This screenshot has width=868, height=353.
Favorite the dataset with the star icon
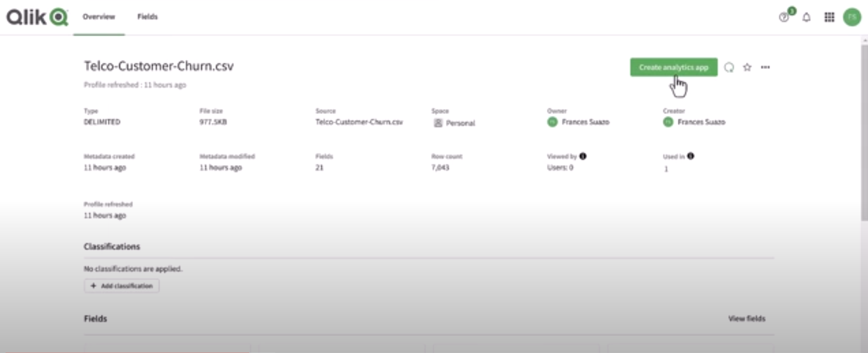[x=747, y=67]
